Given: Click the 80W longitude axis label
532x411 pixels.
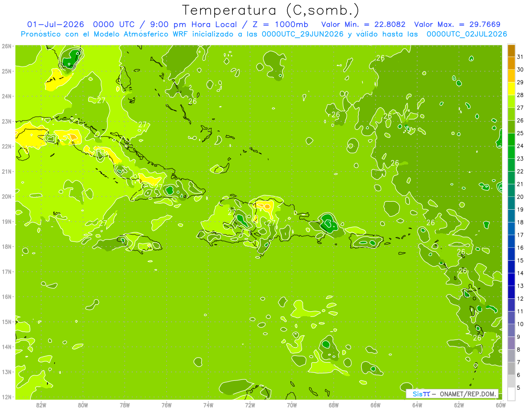Looking at the screenshot, I should pos(83,405).
